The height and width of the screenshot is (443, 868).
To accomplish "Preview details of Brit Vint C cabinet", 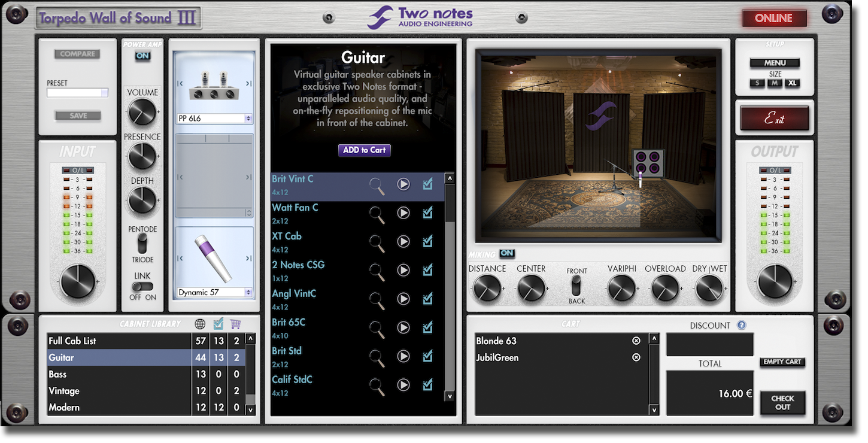I will 377,186.
